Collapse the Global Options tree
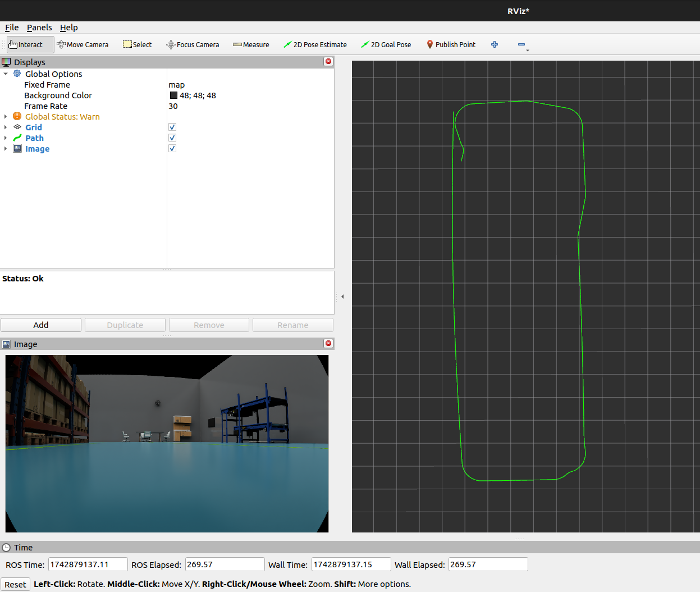 click(6, 74)
